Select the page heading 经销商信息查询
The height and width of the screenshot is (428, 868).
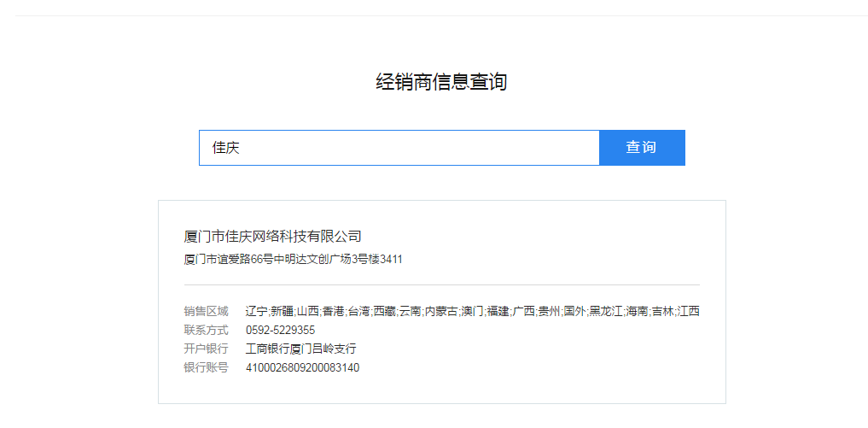pyautogui.click(x=441, y=82)
